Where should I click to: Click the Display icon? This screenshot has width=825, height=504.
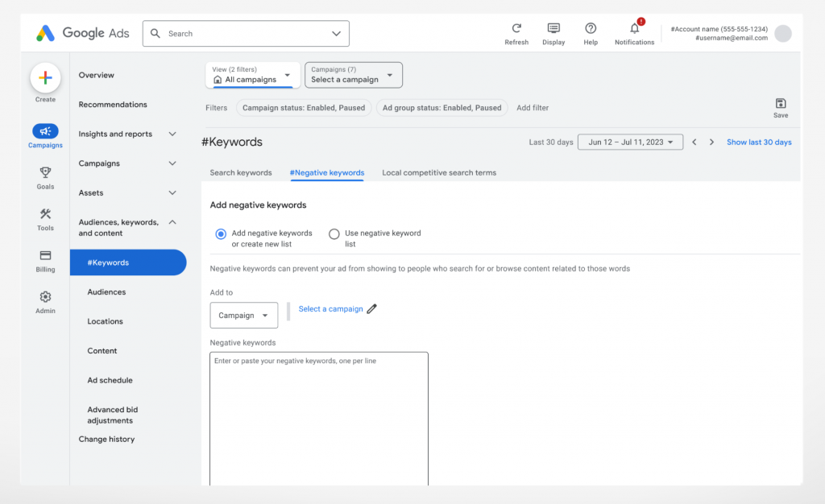(x=553, y=28)
